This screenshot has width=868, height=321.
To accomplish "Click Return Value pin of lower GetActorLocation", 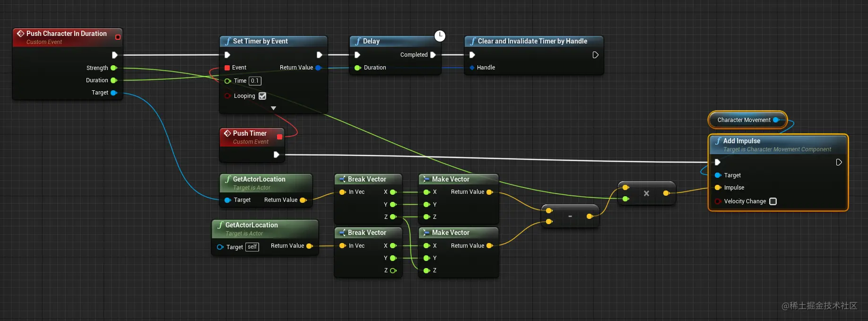I will (310, 246).
